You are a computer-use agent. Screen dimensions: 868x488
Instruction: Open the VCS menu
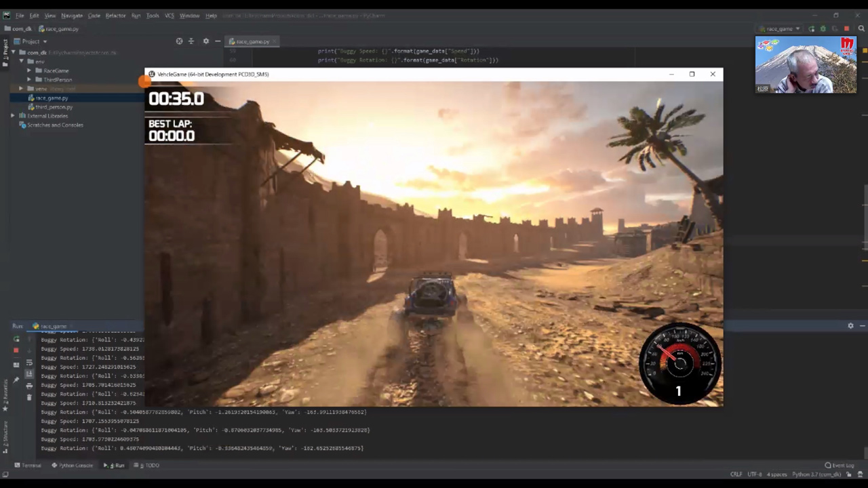(170, 16)
